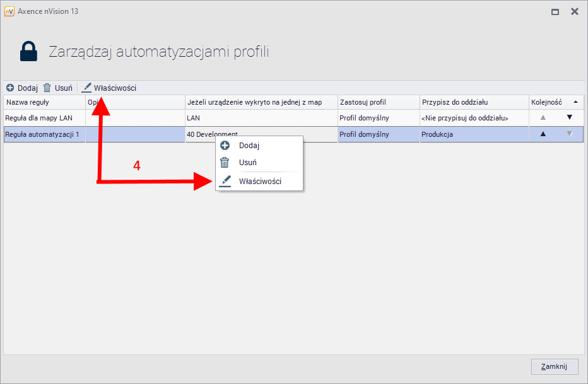The width and height of the screenshot is (588, 384).
Task: Click the nVision logo in the title bar
Action: (9, 11)
